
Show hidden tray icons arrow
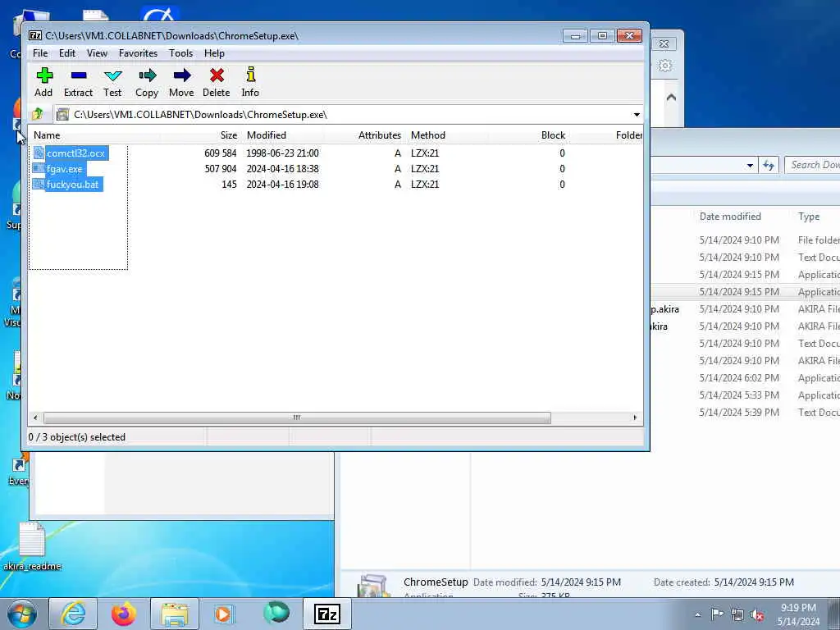[x=697, y=615]
